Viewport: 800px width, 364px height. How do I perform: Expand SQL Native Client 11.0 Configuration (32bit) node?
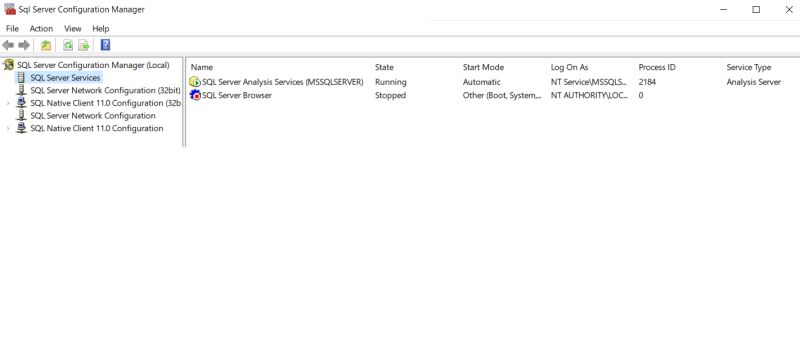(x=8, y=103)
